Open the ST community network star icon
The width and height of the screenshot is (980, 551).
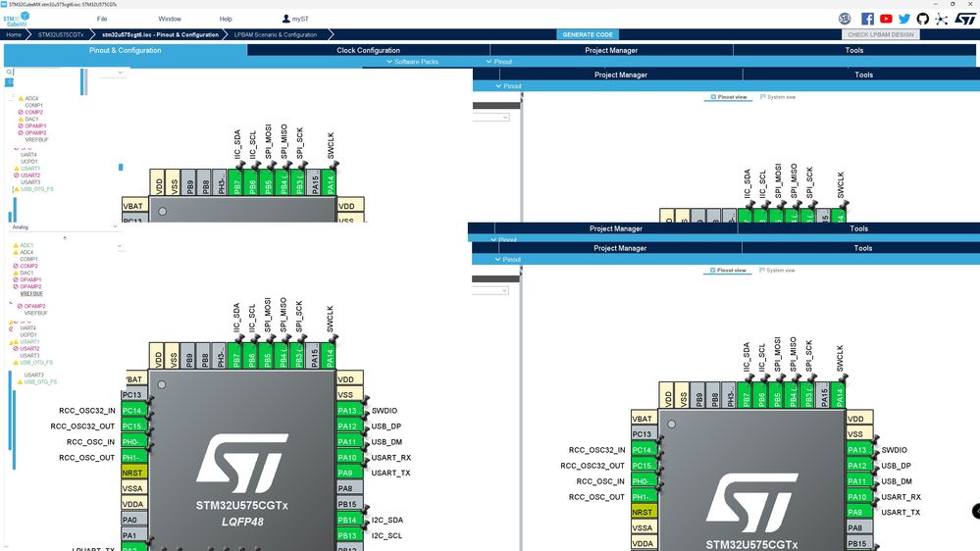pos(941,19)
